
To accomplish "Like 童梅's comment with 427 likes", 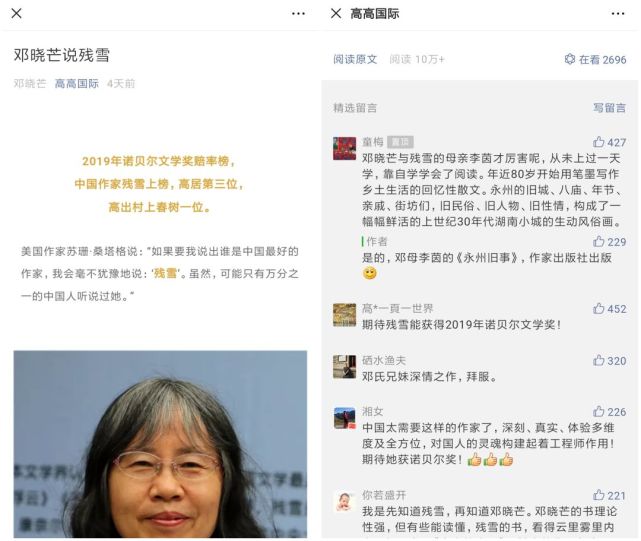I will click(x=598, y=142).
